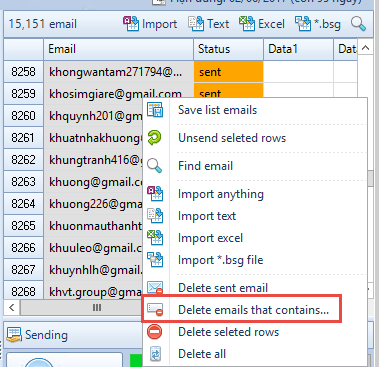Screen dimensions: 379x367
Task: Select row header 8258
Action: 23,72
